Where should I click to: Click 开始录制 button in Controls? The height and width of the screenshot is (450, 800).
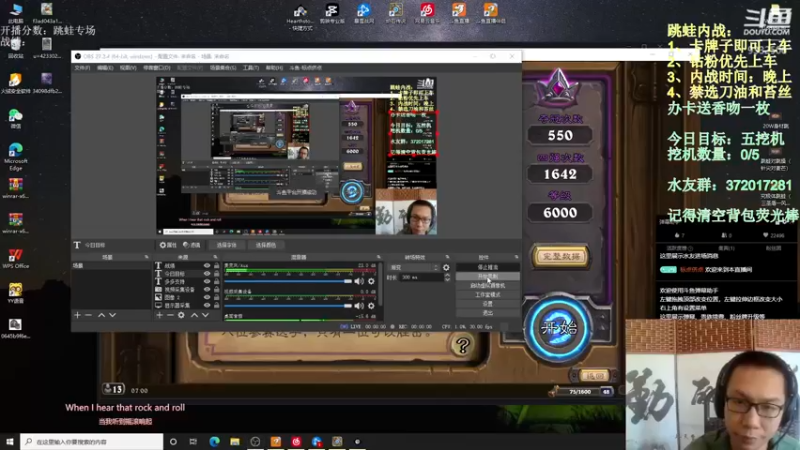[x=488, y=277]
